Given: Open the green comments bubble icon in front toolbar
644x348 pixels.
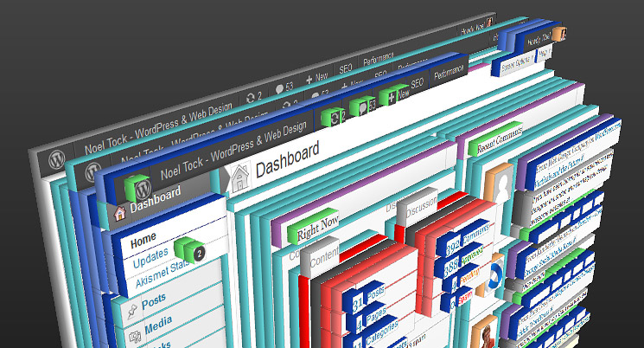Looking at the screenshot, I should 360,106.
